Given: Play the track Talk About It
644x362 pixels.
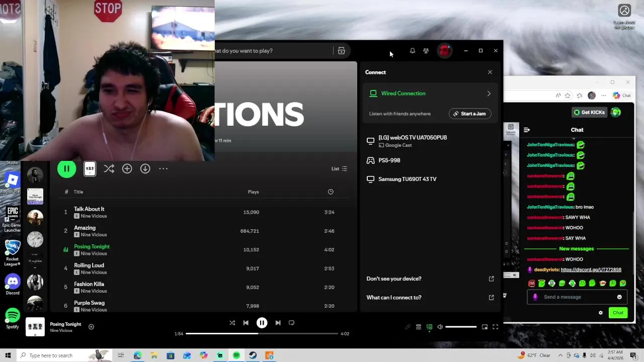Looking at the screenshot, I should point(202,212).
